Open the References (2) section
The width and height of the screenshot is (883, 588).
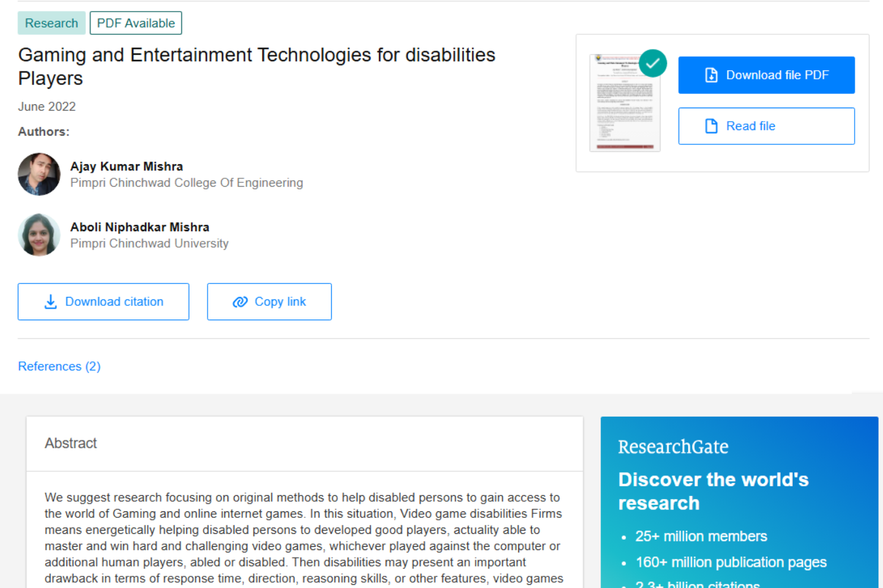(x=59, y=366)
